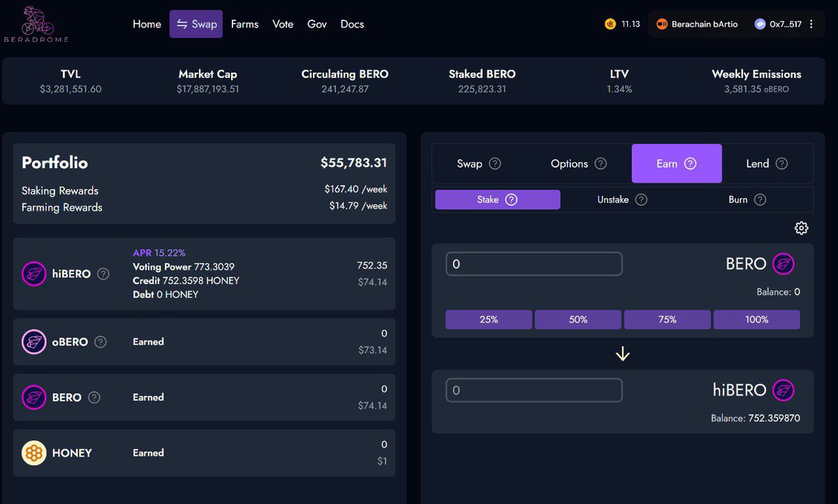The height and width of the screenshot is (504, 838).
Task: Select the Stake sub-tab
Action: tap(497, 200)
